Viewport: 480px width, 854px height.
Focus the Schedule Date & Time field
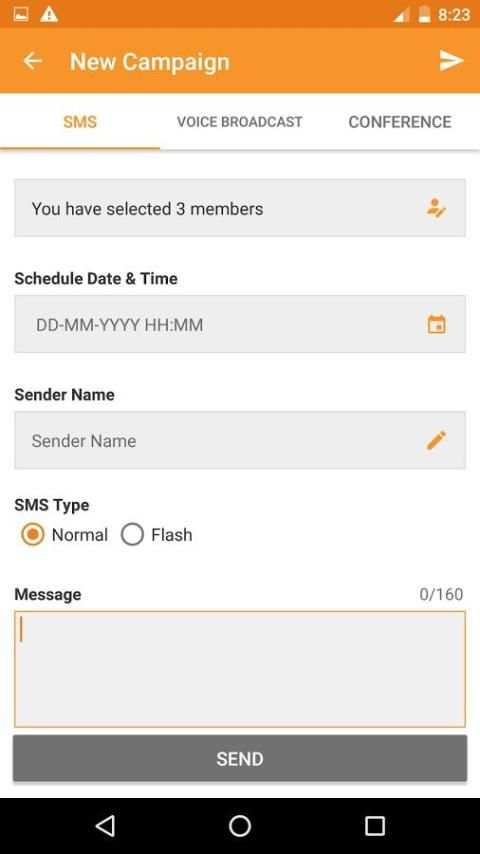[x=240, y=324]
